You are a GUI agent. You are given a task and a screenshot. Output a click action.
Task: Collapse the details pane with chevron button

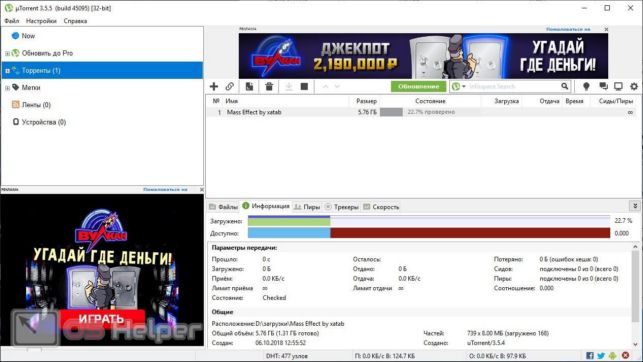[635, 206]
